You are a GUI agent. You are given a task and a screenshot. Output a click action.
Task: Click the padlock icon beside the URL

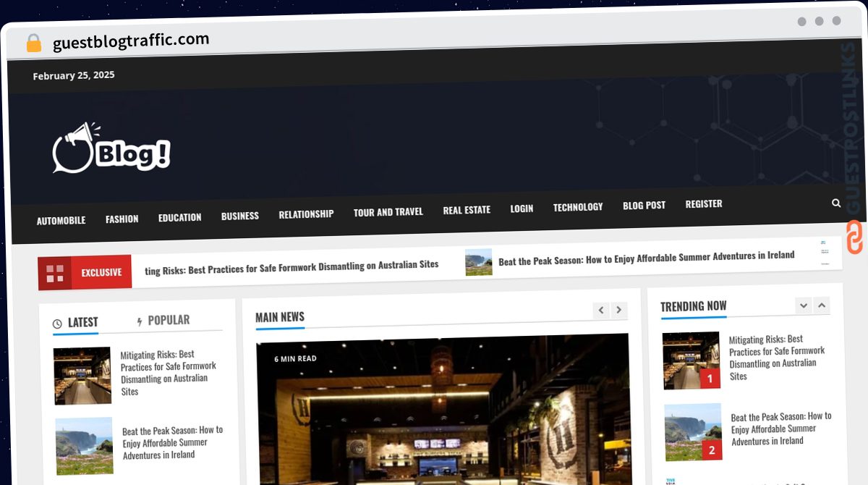point(34,43)
